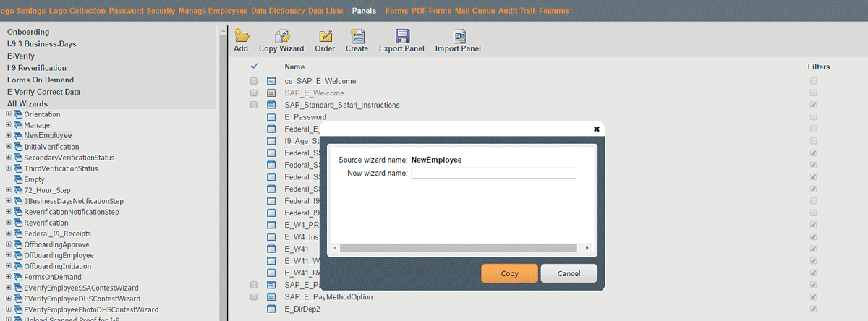Click the dialog's horizontal scrollbar
The height and width of the screenshot is (321, 868).
pos(461,247)
